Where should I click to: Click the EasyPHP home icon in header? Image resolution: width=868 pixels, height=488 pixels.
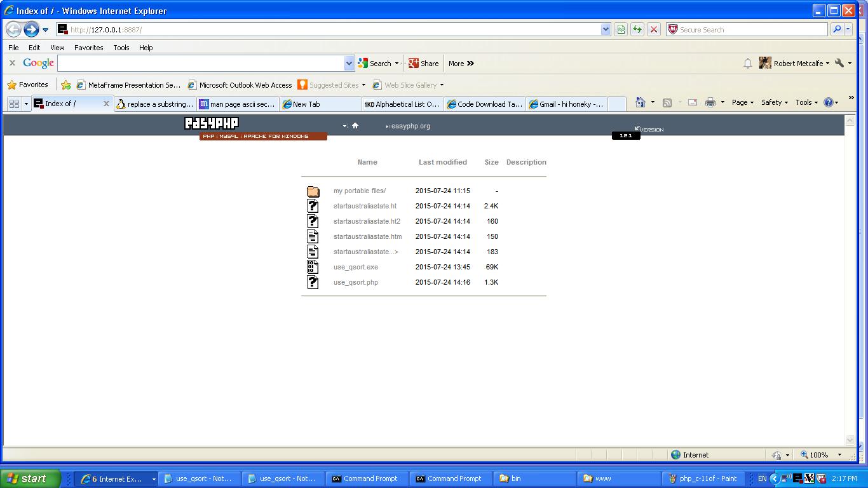pyautogui.click(x=355, y=126)
